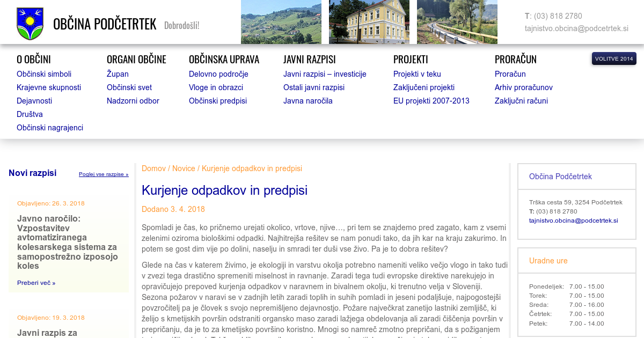
Task: Open Arhiv proračunov link
Action: coord(523,87)
